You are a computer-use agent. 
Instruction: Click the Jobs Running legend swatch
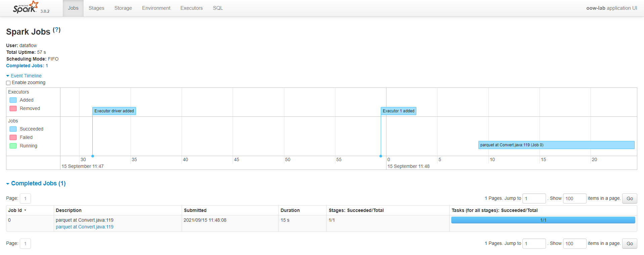[x=13, y=146]
